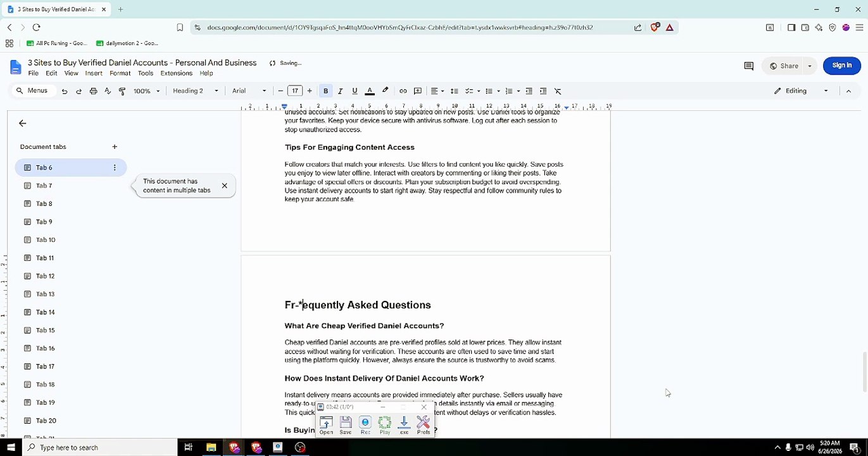Open the All Pc Runing bookmark
The width and height of the screenshot is (868, 456).
coord(57,43)
